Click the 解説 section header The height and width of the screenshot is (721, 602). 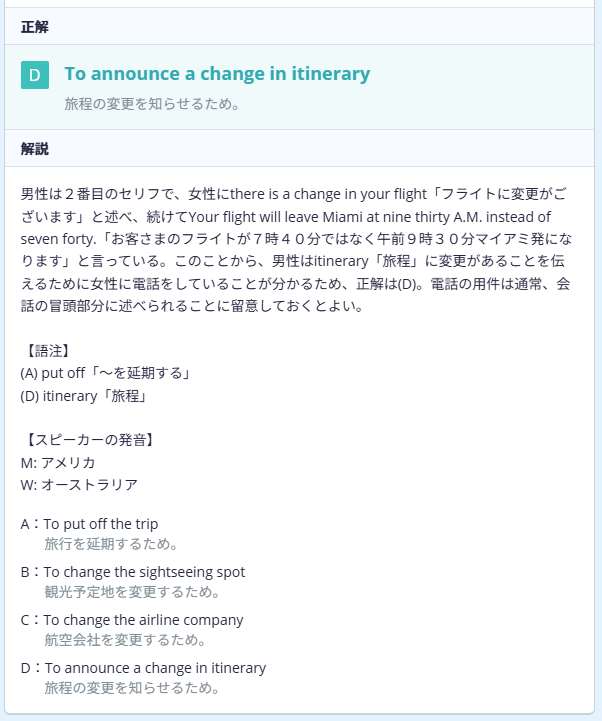tap(35, 149)
